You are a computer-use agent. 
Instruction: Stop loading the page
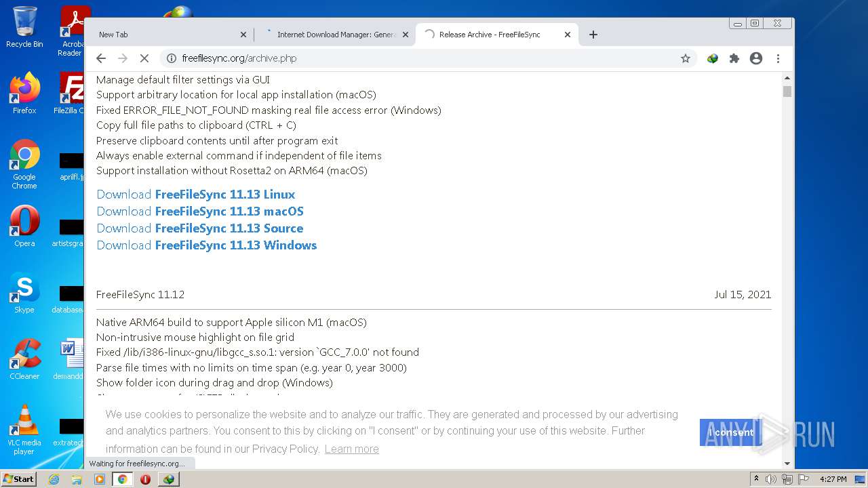click(144, 58)
